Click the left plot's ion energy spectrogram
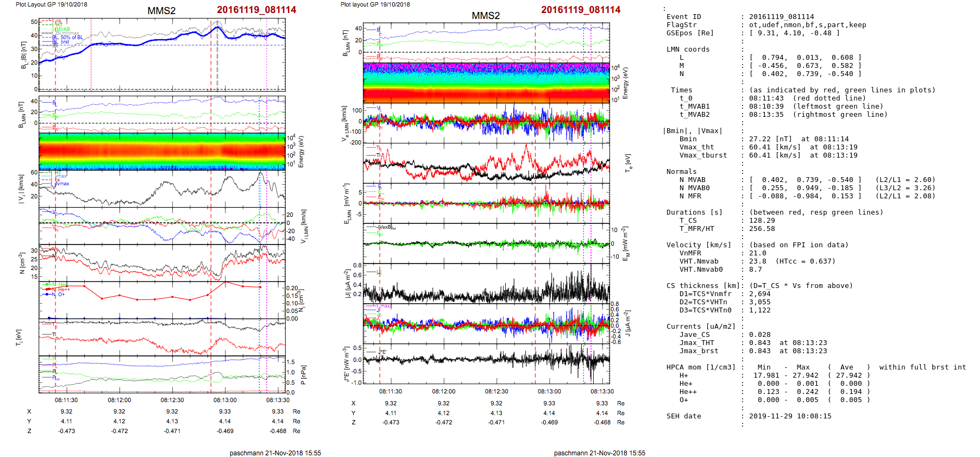Image resolution: width=980 pixels, height=457 pixels. click(x=162, y=151)
